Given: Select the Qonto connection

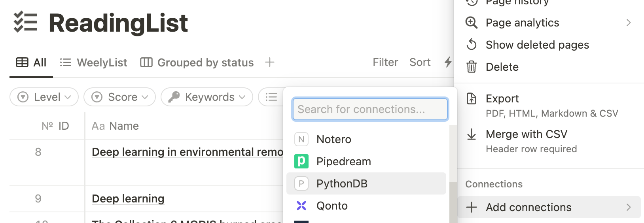Looking at the screenshot, I should coord(366,206).
